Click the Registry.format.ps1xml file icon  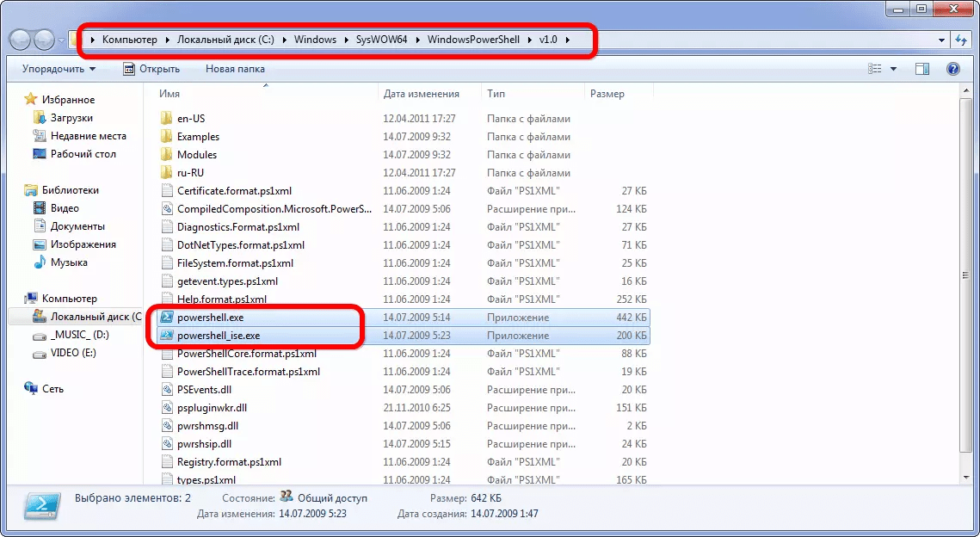[166, 463]
